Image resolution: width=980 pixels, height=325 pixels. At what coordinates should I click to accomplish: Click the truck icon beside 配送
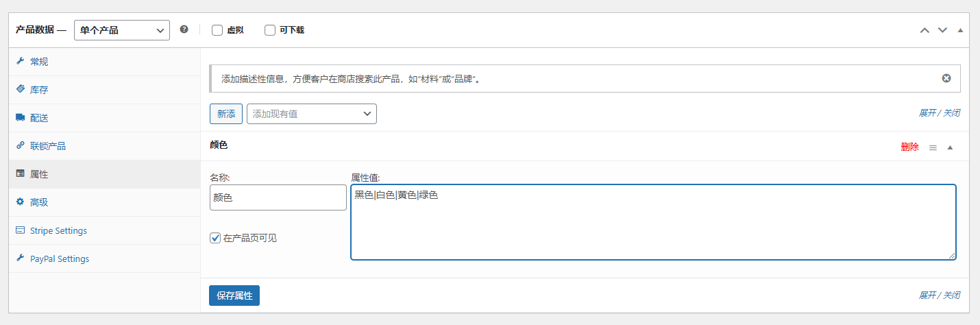coord(20,117)
